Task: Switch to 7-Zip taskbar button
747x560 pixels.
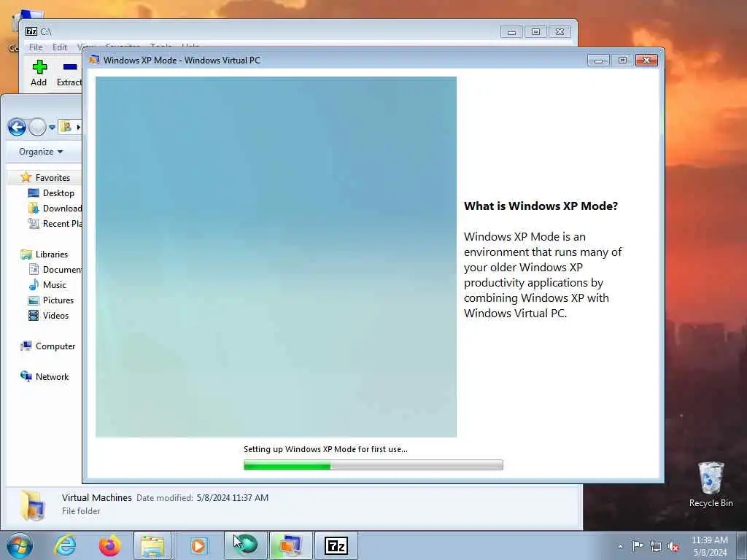Action: pos(336,545)
